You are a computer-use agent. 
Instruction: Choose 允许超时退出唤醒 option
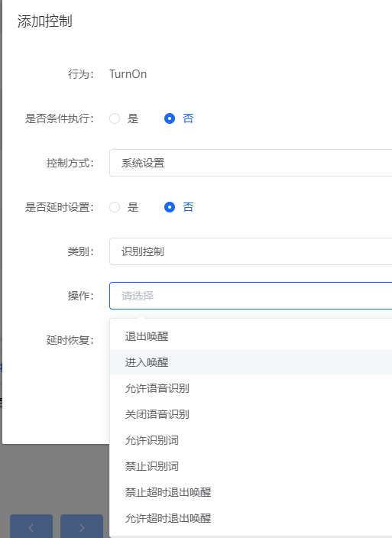pos(251,518)
